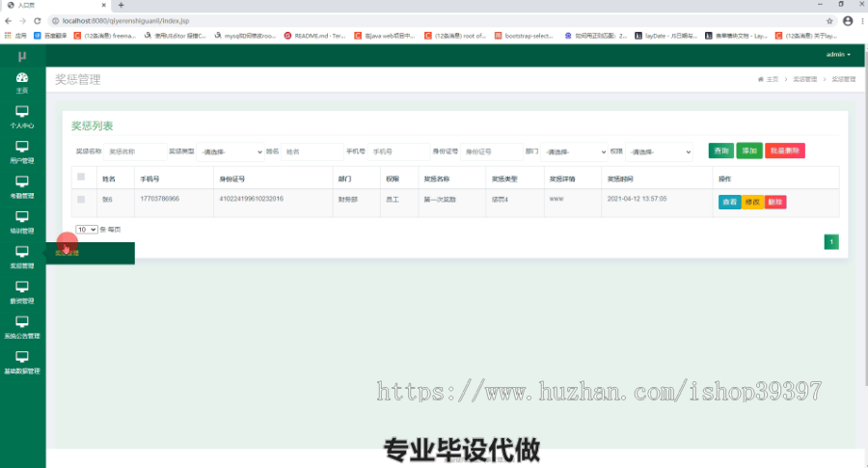Click the orange 修改 button in row
Viewport: 868px width, 468px height.
point(752,202)
